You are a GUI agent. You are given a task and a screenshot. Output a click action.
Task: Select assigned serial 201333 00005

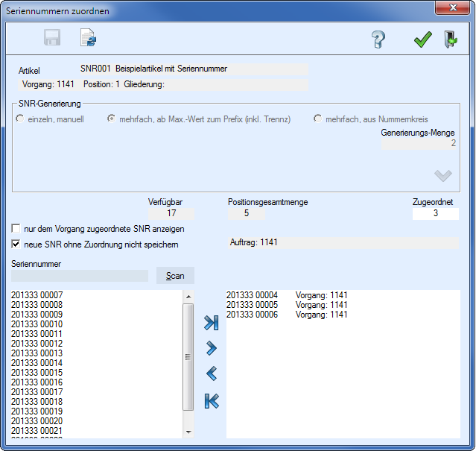252,305
